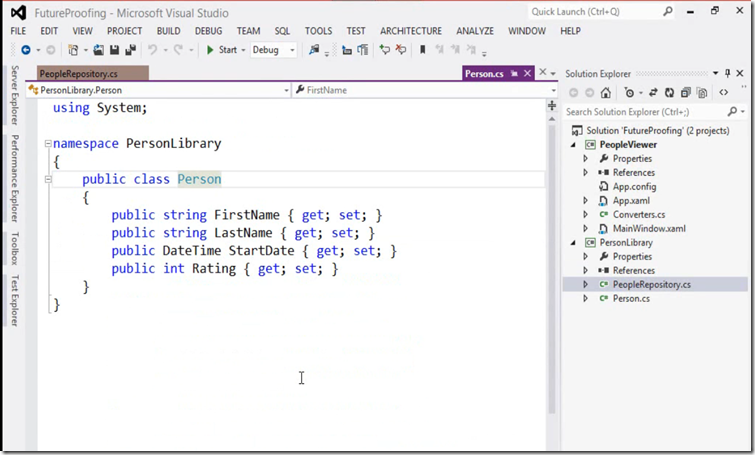Toggle the pin on Person.cs tab
The image size is (755, 455).
(x=515, y=73)
